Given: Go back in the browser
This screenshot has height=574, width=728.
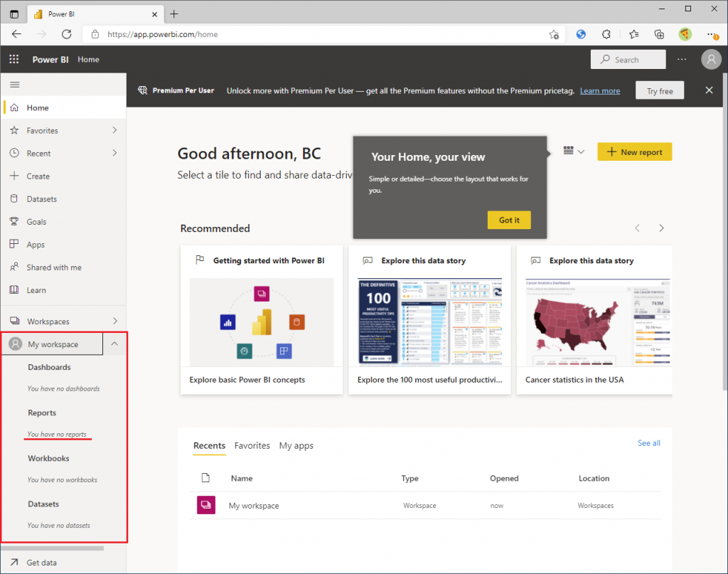Looking at the screenshot, I should [x=16, y=34].
